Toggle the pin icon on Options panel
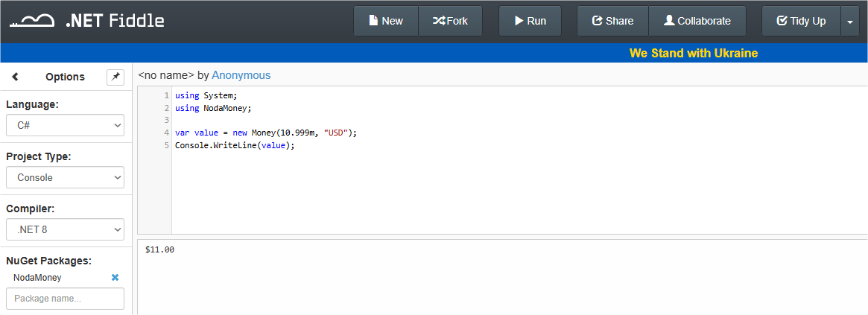868x315 pixels. pos(115,77)
